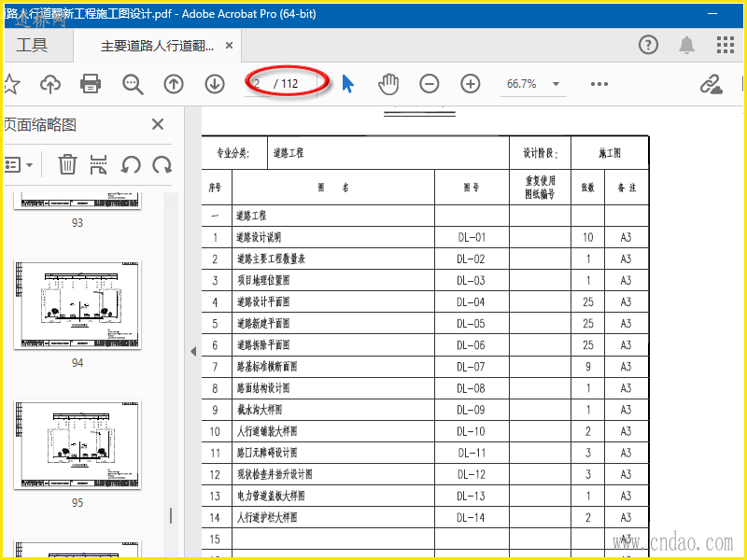Print the document with printer icon
Viewport: 747px width, 560px height.
pyautogui.click(x=91, y=84)
